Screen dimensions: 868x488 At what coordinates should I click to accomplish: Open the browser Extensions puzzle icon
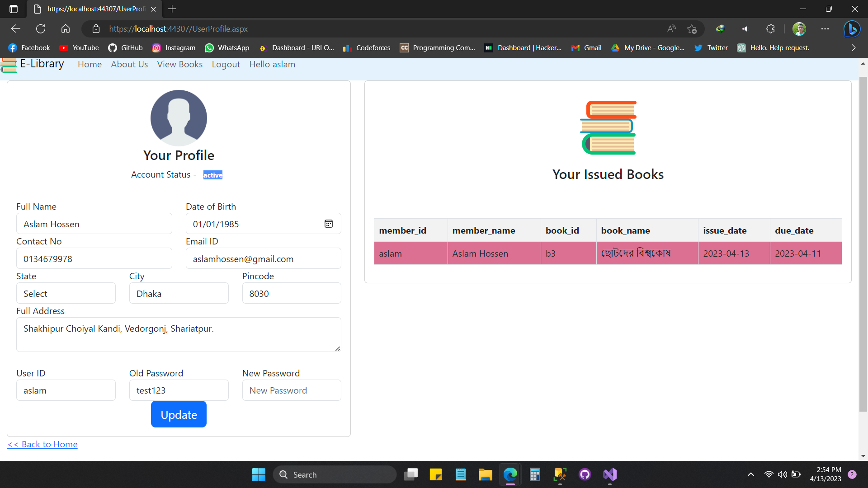point(770,28)
